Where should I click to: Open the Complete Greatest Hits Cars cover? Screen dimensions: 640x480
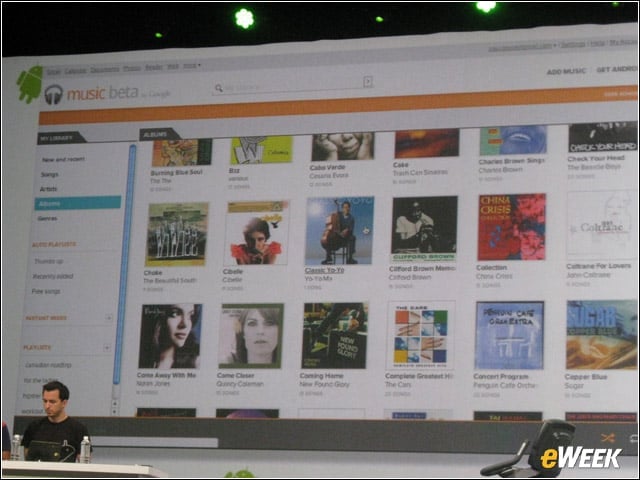420,335
